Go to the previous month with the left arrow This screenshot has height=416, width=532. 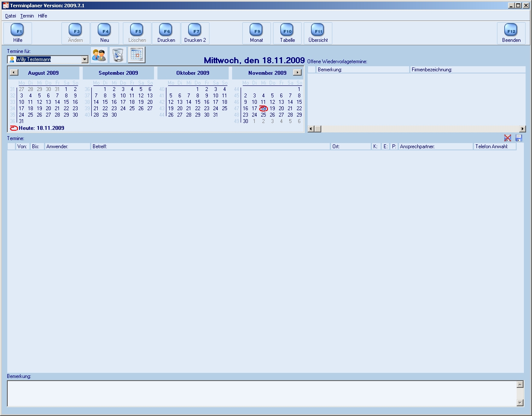14,73
